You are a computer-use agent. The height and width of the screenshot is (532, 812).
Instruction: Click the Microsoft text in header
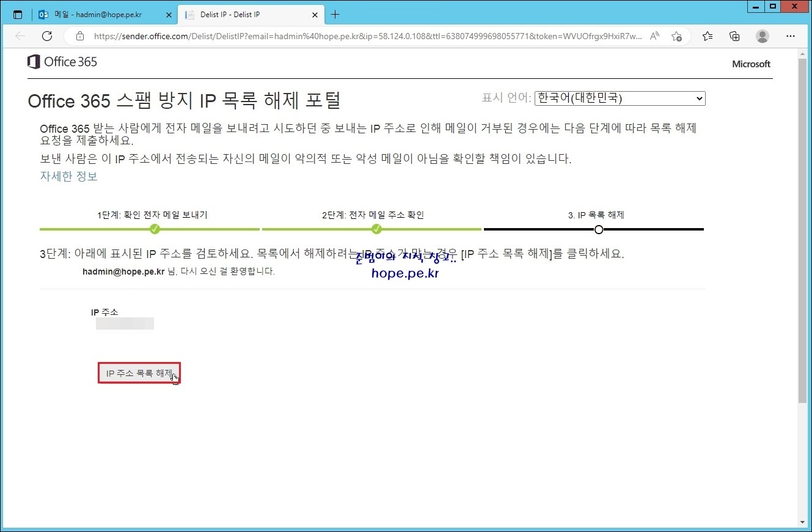point(751,64)
